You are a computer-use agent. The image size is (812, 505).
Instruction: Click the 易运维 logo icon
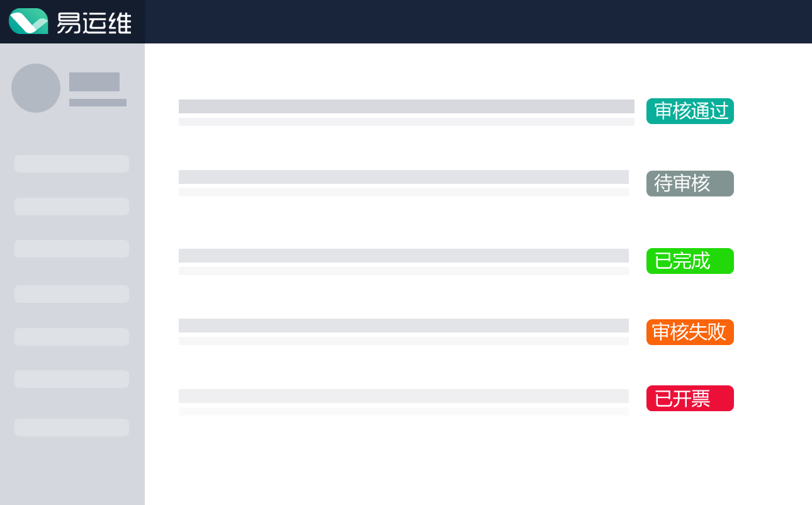pos(28,21)
